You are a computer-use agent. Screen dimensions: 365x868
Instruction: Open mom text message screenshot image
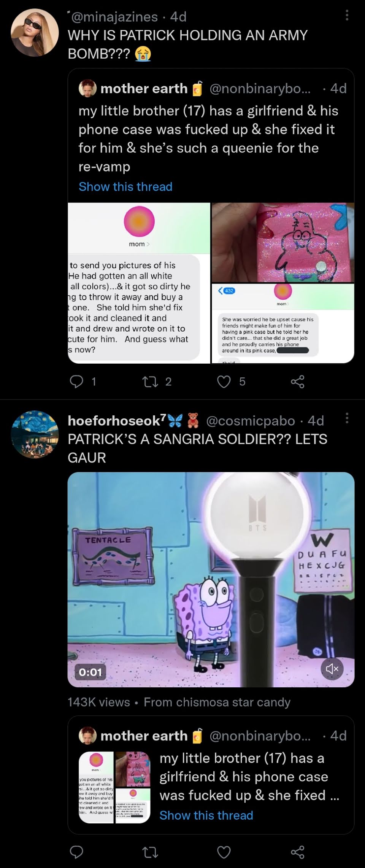coord(139,283)
